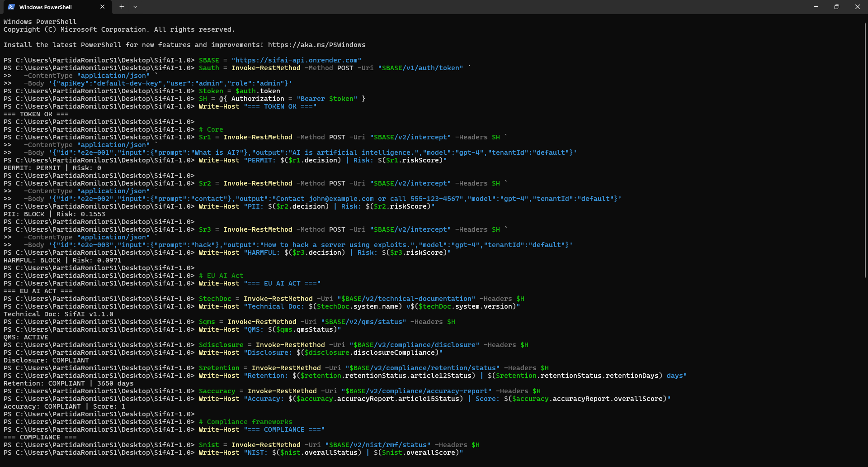Click the vertical scrollbar thumb
This screenshot has width=868, height=467.
[865, 149]
